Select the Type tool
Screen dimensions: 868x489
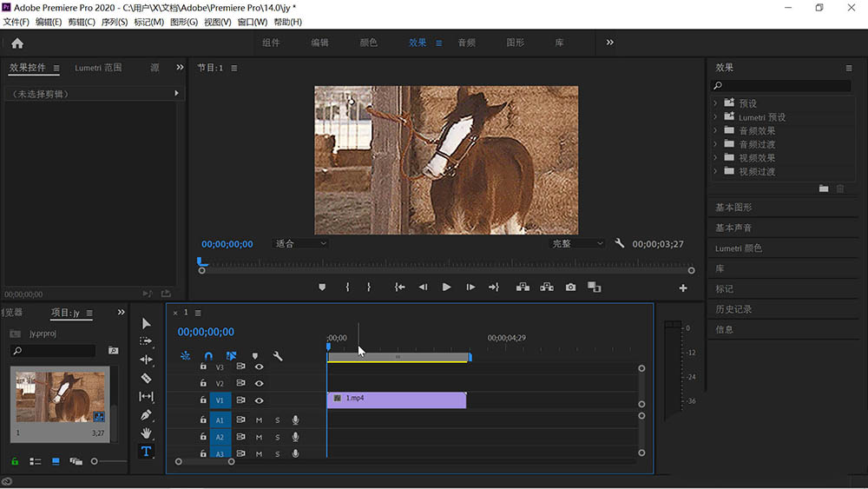click(146, 451)
